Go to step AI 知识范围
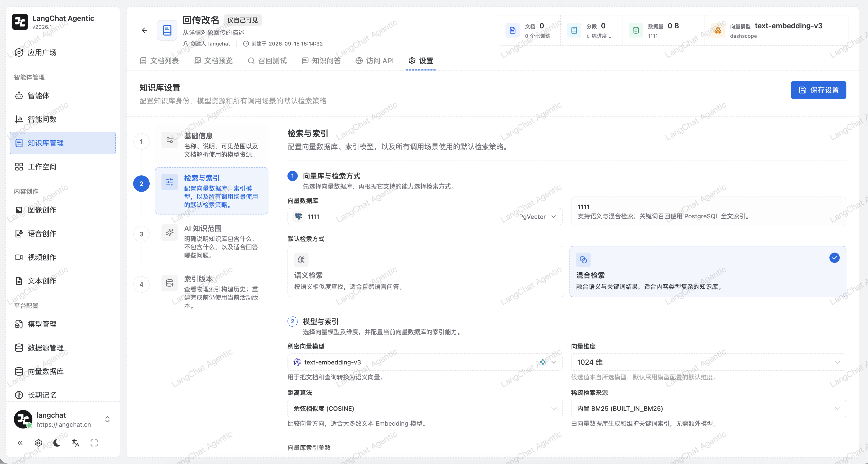 [x=212, y=241]
